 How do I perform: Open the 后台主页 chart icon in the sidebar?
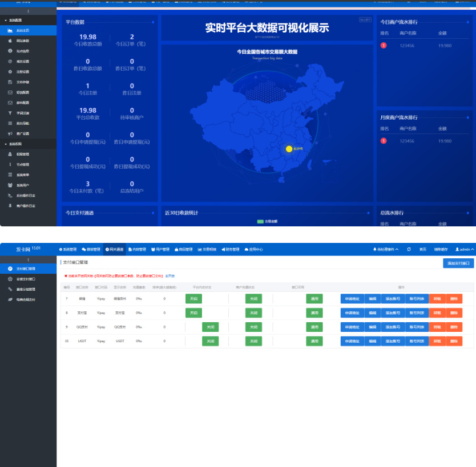coord(10,30)
